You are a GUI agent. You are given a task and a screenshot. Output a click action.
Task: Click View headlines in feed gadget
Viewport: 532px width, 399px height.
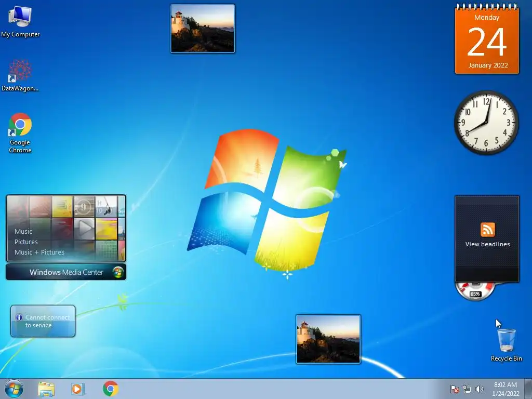point(487,244)
